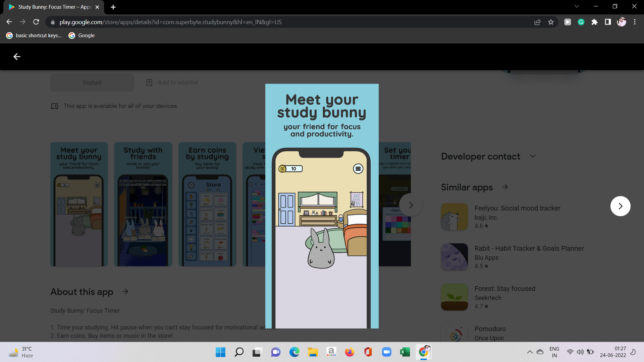
Task: Go to the next screenshot with white arrow
Action: pos(620,206)
